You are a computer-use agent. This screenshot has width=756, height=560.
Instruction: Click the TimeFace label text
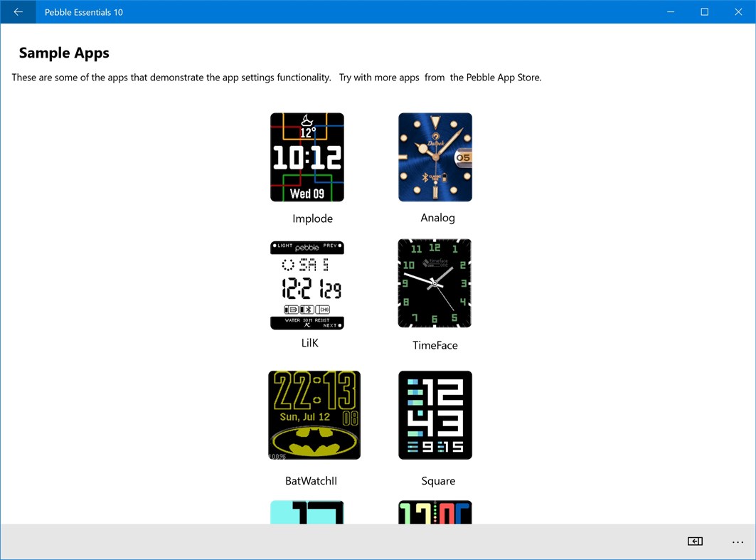(x=435, y=345)
